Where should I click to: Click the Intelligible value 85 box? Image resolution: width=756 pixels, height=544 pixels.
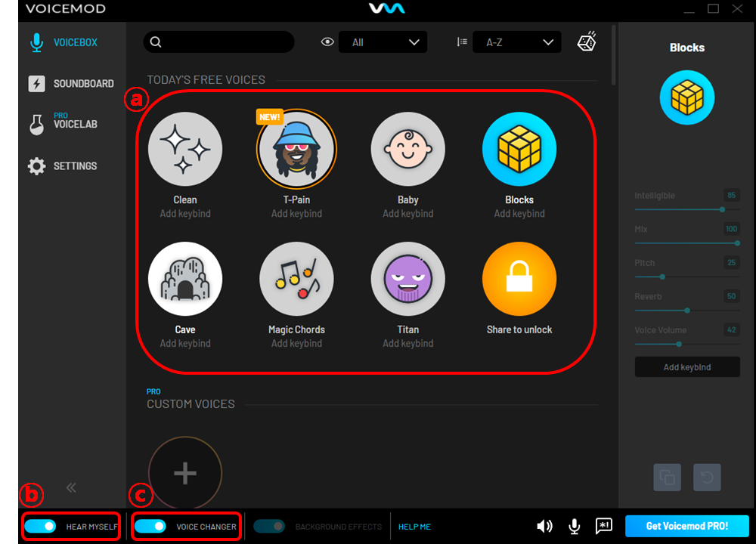731,195
